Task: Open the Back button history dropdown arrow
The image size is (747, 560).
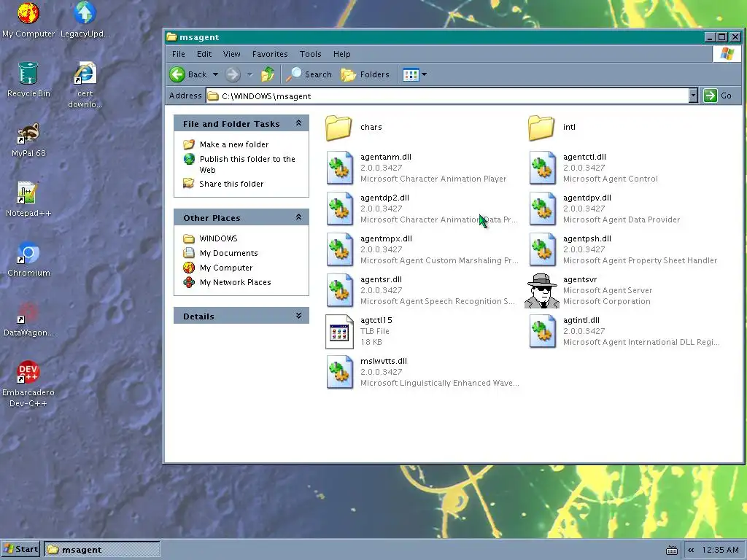Action: pyautogui.click(x=215, y=74)
